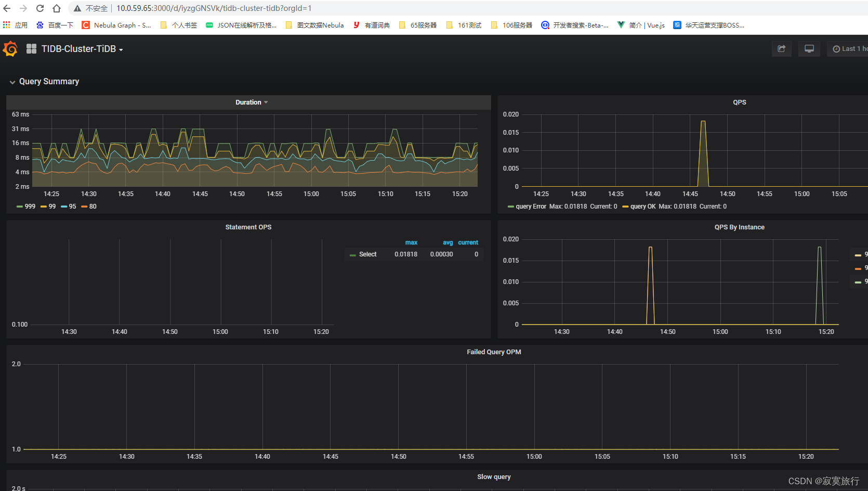The width and height of the screenshot is (868, 491).
Task: Open the Last 1 hour time picker
Action: click(x=849, y=48)
